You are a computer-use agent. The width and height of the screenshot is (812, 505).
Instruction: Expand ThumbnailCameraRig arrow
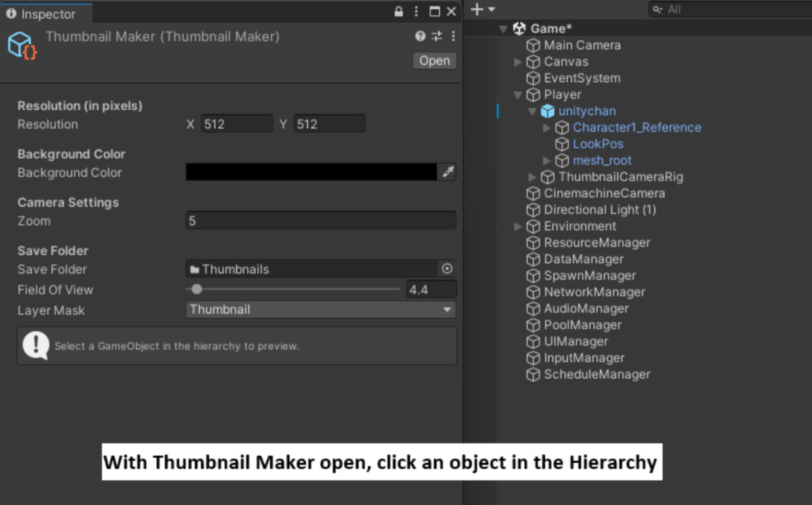[532, 177]
